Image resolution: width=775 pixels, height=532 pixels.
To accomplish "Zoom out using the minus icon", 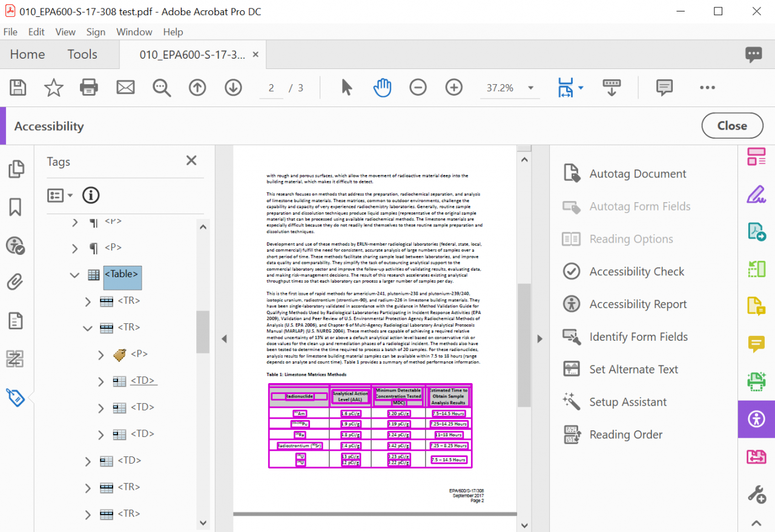I will coord(418,87).
